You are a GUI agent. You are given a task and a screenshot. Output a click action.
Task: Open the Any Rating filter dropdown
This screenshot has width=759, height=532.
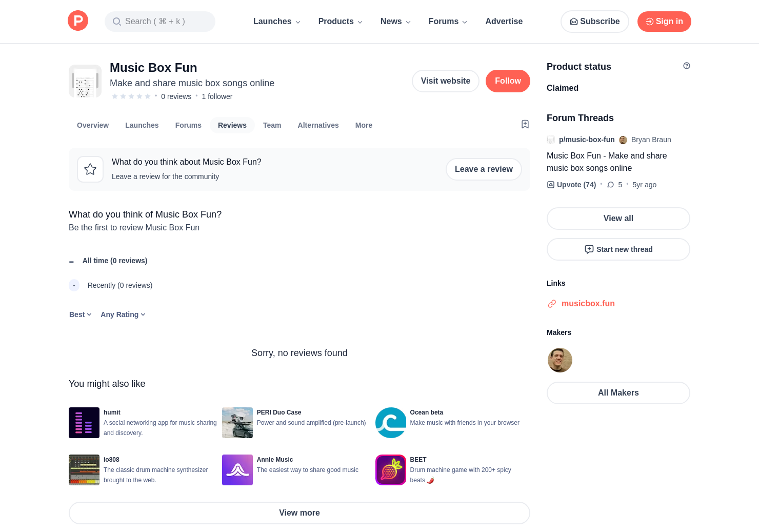click(x=123, y=314)
